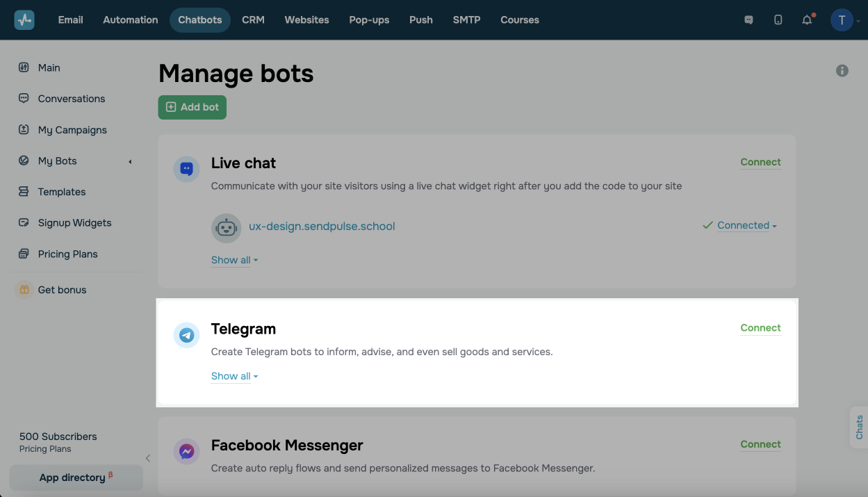Click the Live chat section title
The image size is (868, 497).
pos(243,163)
